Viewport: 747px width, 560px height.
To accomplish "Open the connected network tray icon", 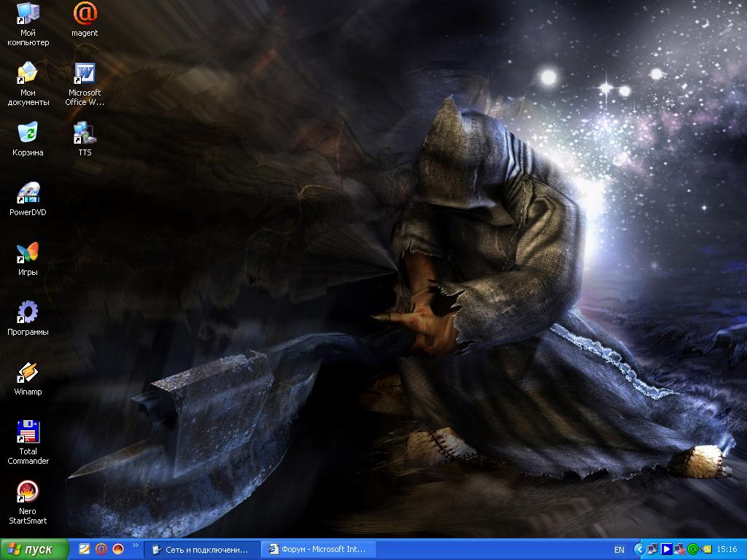I will 652,550.
